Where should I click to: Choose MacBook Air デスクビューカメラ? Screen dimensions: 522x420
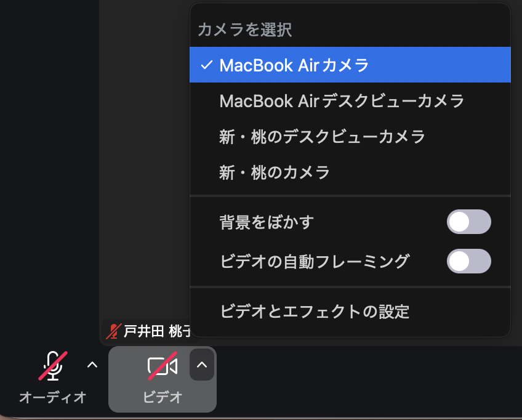point(342,100)
